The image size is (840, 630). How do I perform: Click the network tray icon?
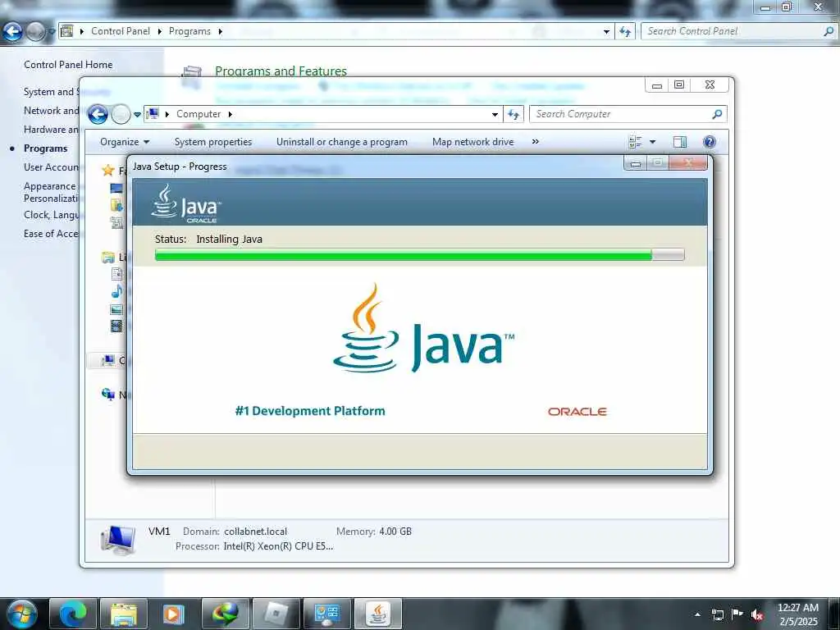tap(717, 614)
